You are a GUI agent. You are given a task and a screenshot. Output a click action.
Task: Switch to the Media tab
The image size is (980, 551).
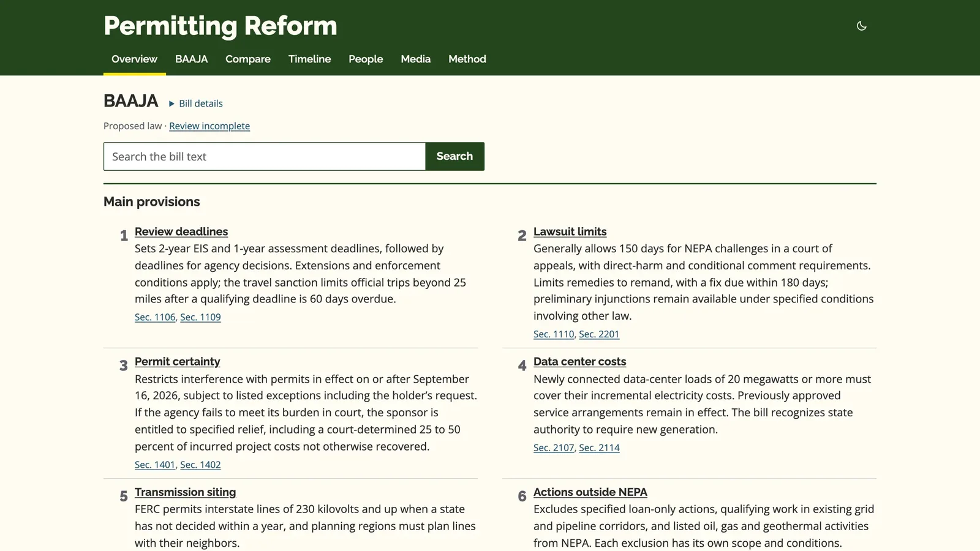[415, 59]
